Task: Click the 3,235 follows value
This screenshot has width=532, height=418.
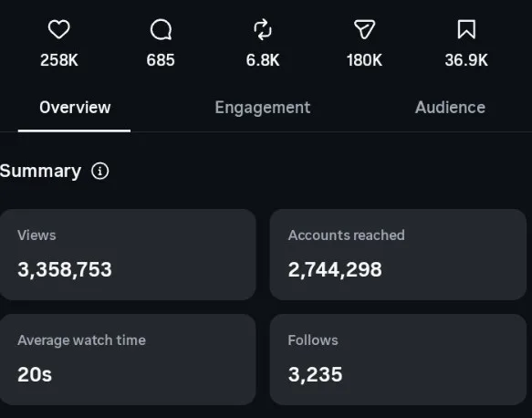Action: [315, 374]
